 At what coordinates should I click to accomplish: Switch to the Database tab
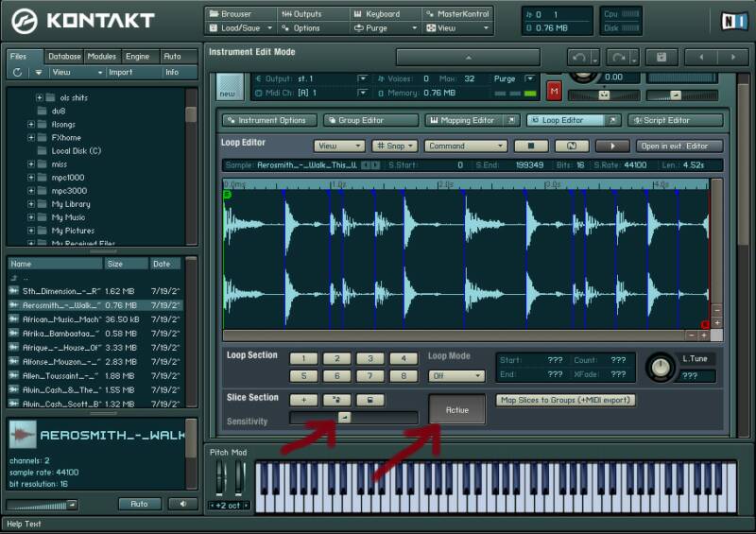tap(64, 57)
